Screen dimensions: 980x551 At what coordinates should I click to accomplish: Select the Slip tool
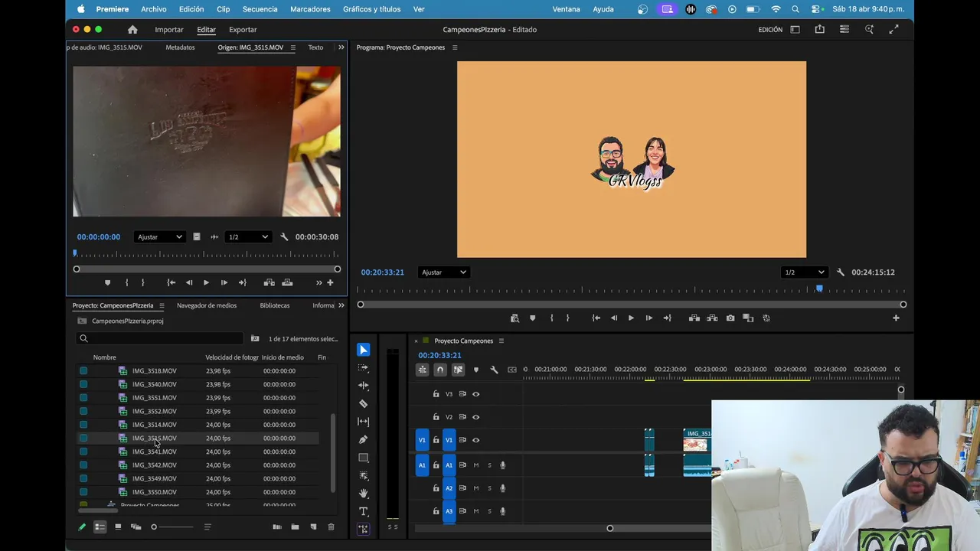(364, 422)
